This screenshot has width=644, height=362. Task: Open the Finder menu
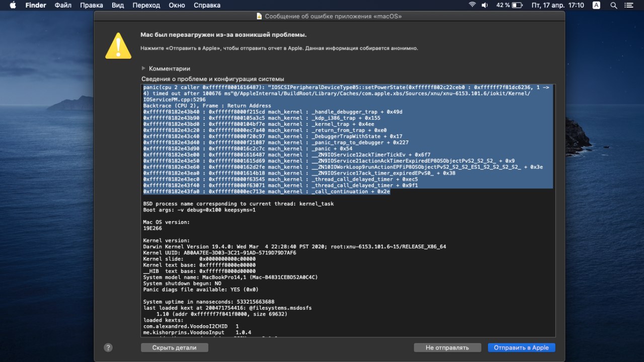click(x=36, y=5)
